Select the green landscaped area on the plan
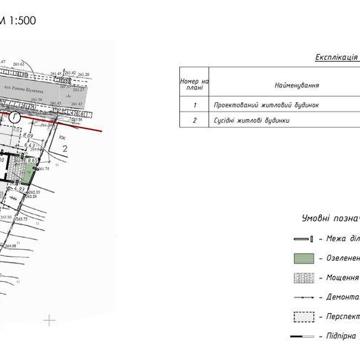 (28, 172)
